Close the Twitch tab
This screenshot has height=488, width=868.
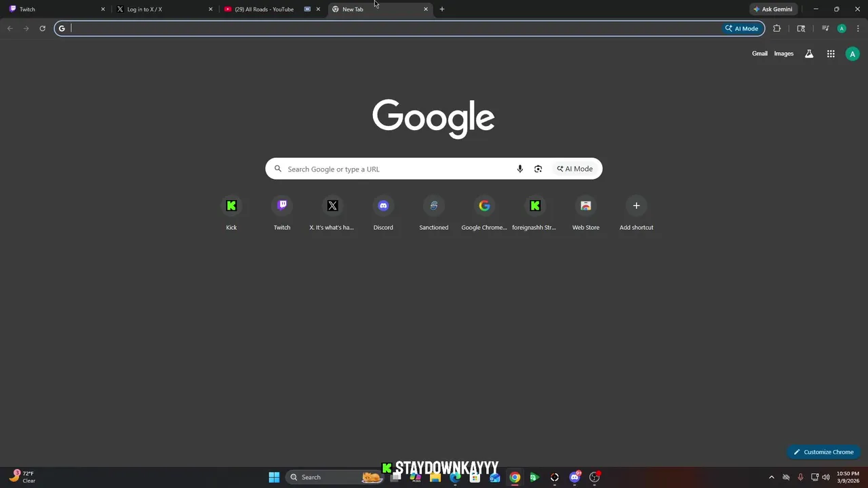103,9
